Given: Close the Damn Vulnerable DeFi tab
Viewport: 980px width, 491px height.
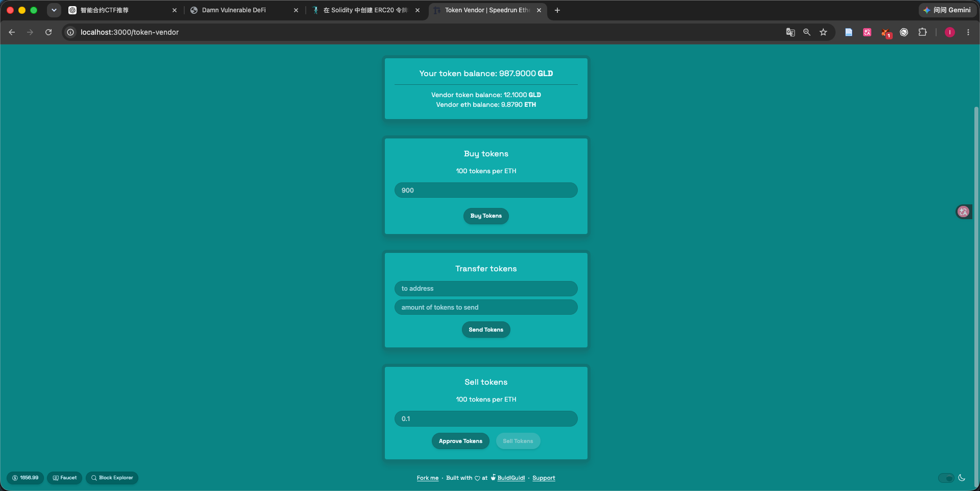Looking at the screenshot, I should click(x=296, y=10).
